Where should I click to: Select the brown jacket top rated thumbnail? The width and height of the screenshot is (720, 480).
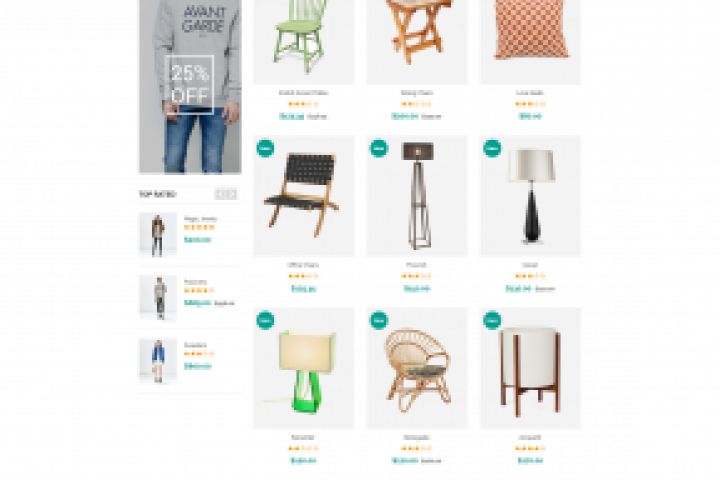(158, 235)
